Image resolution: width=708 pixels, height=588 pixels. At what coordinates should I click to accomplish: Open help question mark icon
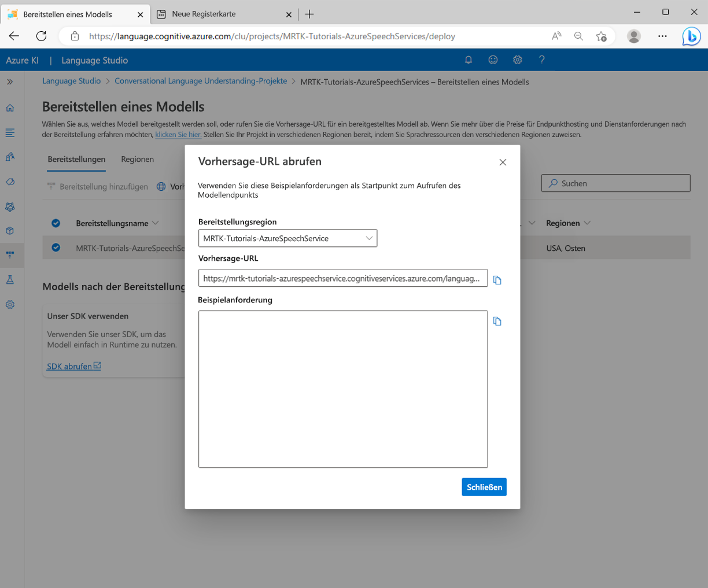[542, 60]
